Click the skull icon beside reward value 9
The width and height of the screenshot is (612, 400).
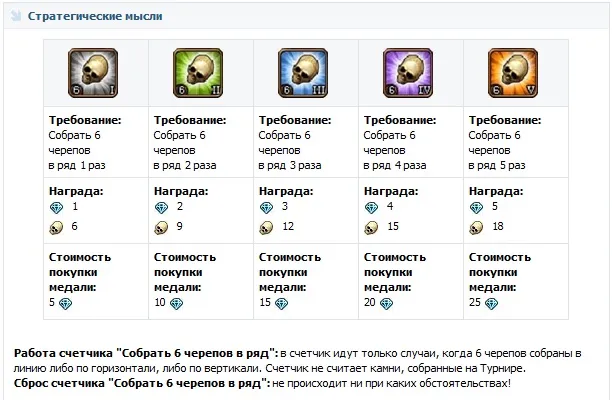[161, 227]
